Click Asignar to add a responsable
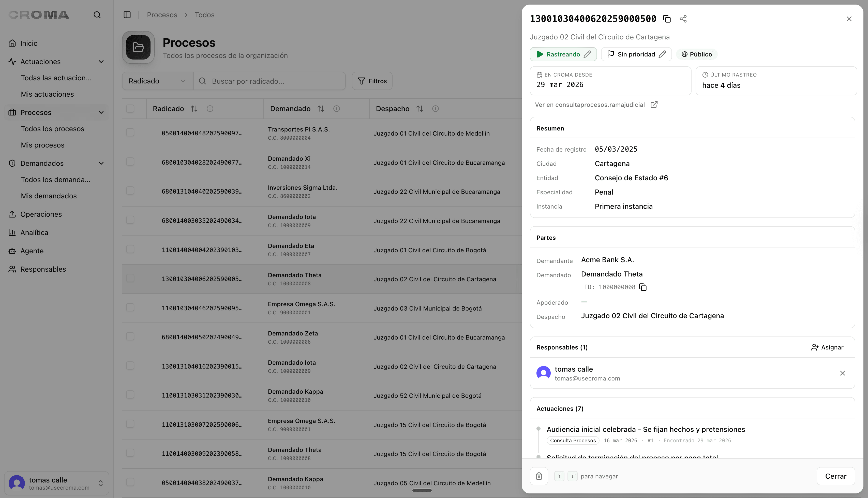This screenshot has width=868, height=498. (x=827, y=347)
